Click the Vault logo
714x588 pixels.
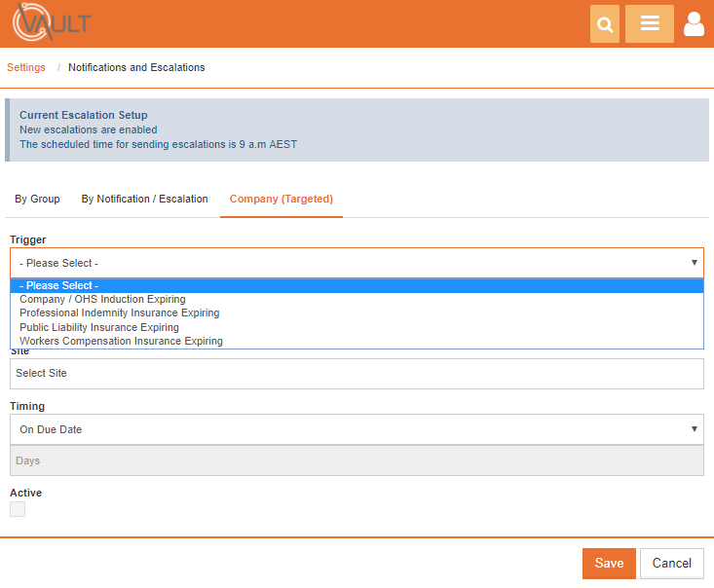52,21
